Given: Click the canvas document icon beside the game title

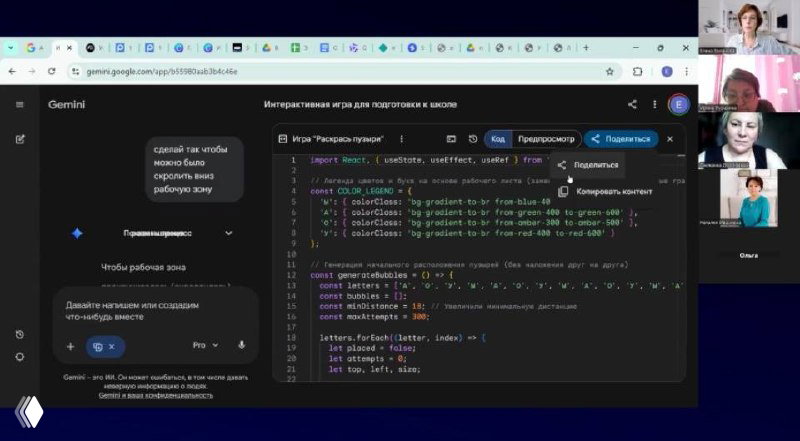Looking at the screenshot, I should coord(283,139).
